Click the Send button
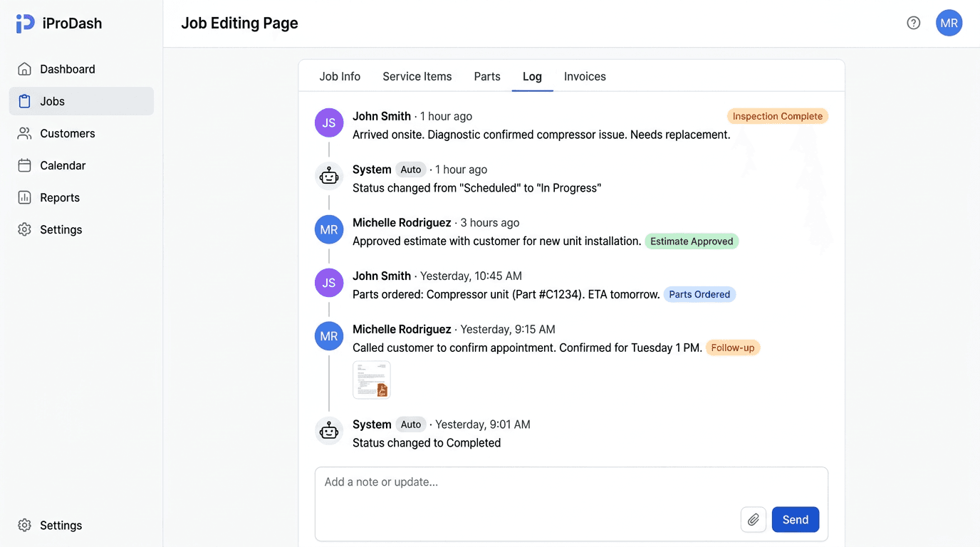Screen dimensions: 980x547 coord(795,519)
